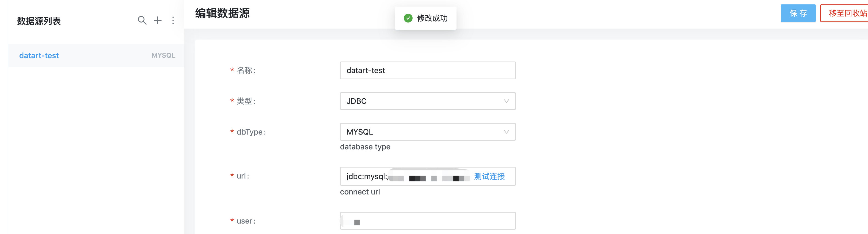
Task: Add a new data source with plus icon
Action: 157,21
